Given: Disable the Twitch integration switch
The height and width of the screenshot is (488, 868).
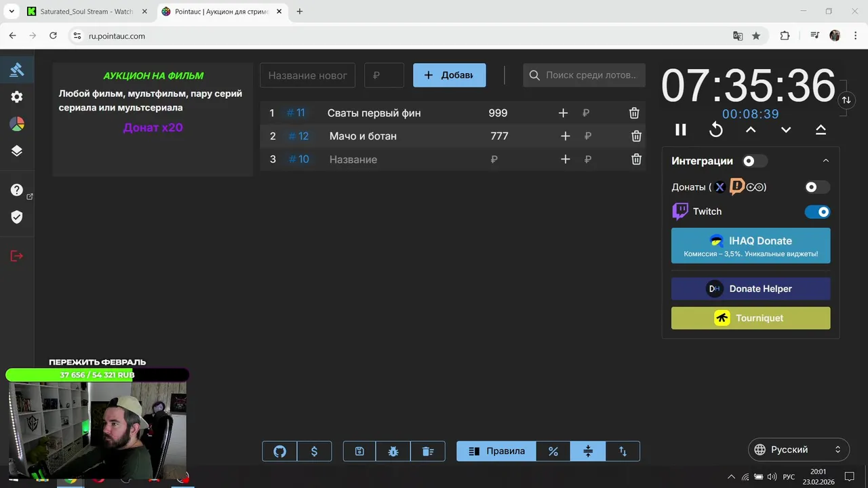Looking at the screenshot, I should [x=817, y=212].
